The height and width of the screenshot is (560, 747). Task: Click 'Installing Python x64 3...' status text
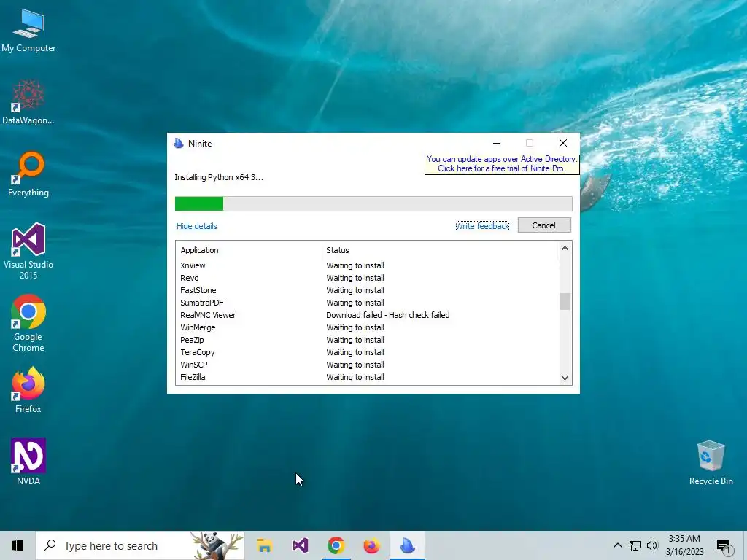(219, 177)
